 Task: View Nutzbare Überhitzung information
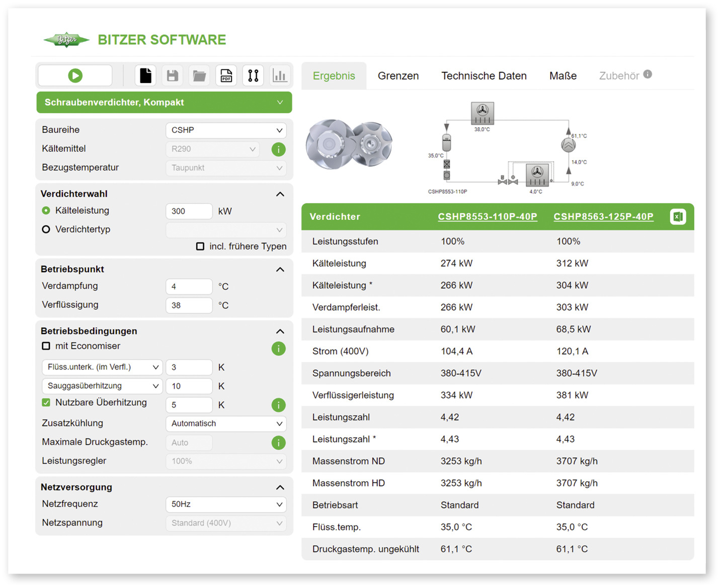(x=278, y=405)
